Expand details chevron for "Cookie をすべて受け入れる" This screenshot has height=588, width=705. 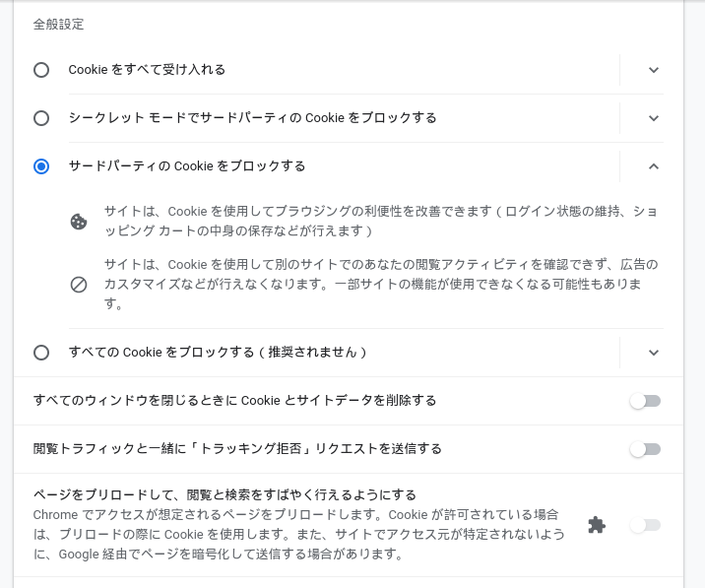click(x=654, y=70)
